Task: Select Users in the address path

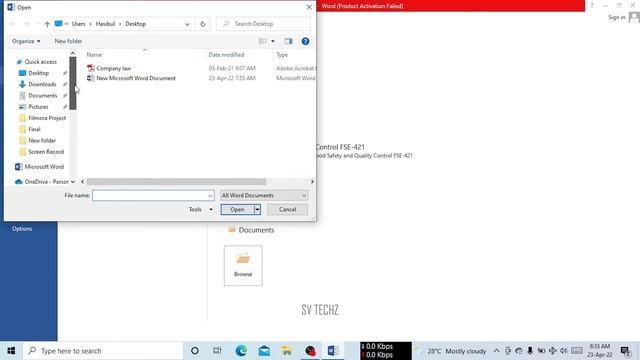Action: pos(78,24)
